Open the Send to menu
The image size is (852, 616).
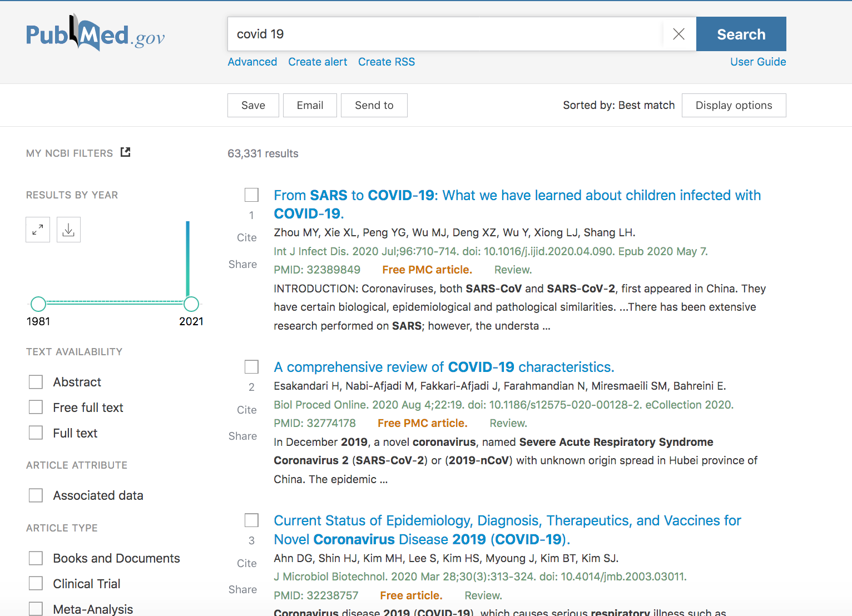point(374,106)
